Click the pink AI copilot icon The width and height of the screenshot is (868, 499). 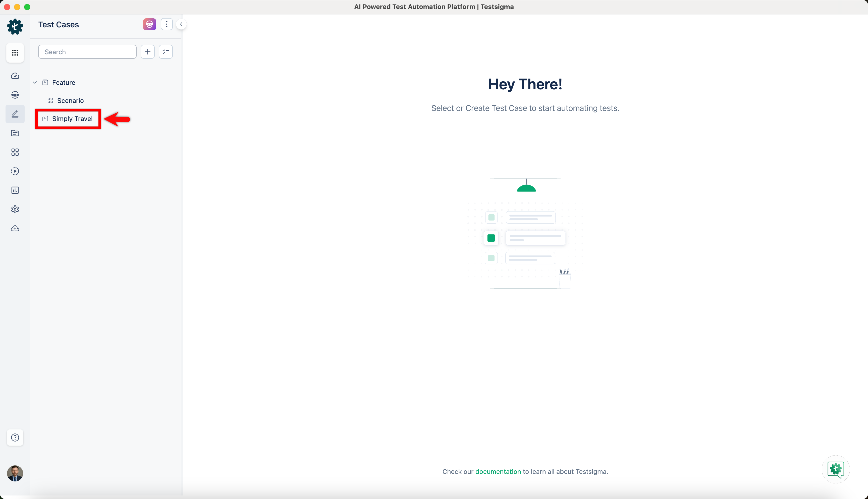pos(149,24)
